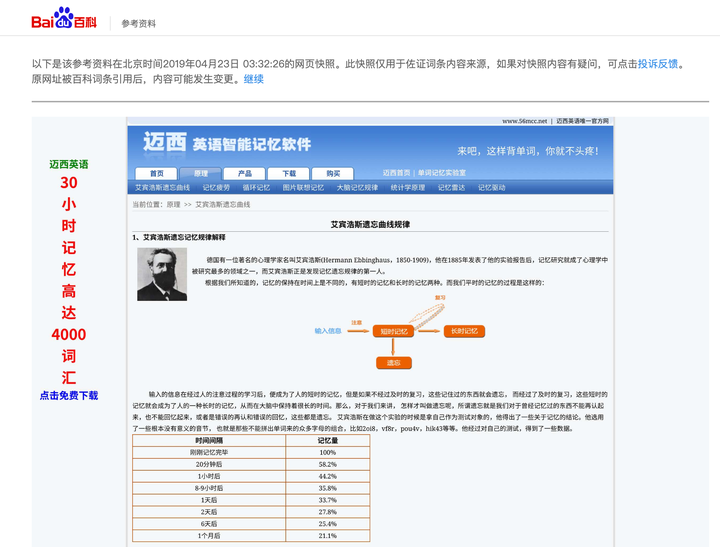Click the 迈西 banner logo
The height and width of the screenshot is (547, 720).
[x=165, y=142]
